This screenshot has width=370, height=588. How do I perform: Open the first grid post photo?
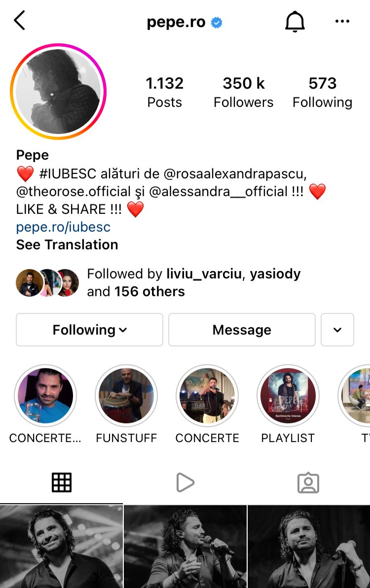[x=61, y=547]
